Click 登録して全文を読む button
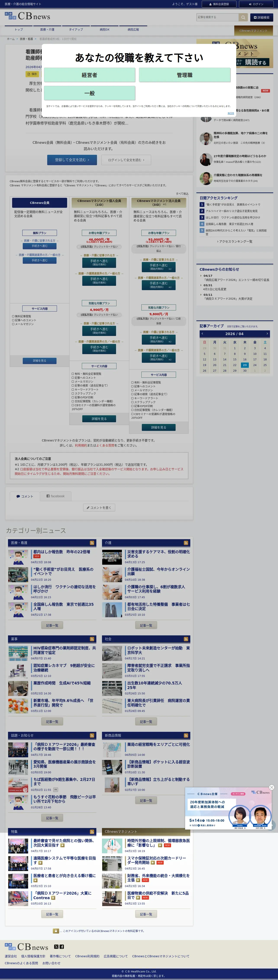 [72, 160]
